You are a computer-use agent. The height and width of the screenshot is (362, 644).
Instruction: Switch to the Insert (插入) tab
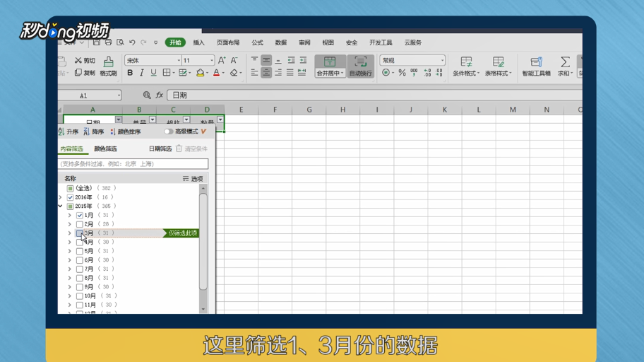coord(199,42)
